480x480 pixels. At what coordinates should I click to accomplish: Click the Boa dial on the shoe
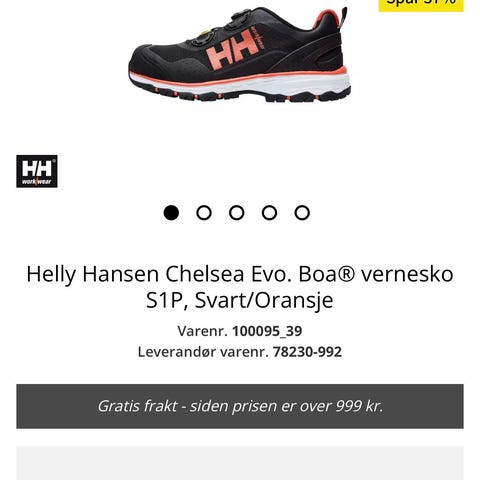(239, 17)
